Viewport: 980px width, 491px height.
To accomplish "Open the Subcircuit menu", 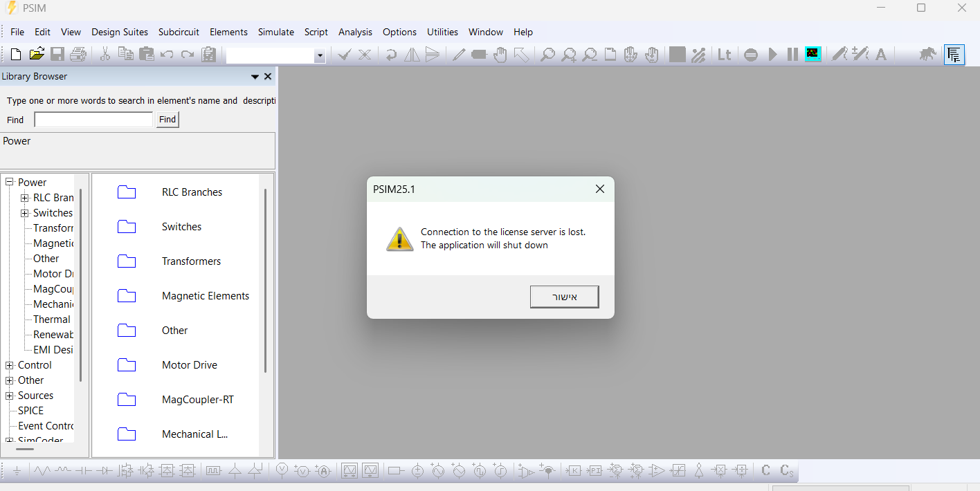I will [179, 32].
